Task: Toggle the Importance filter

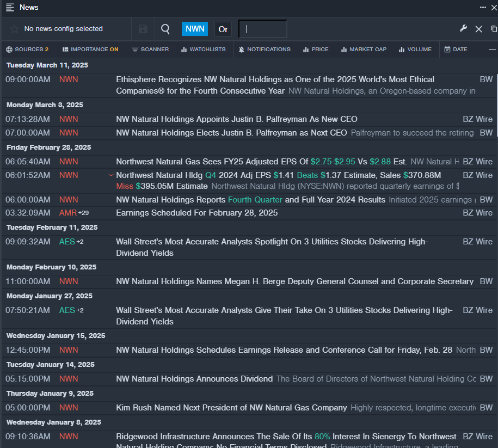Action: pyautogui.click(x=90, y=49)
